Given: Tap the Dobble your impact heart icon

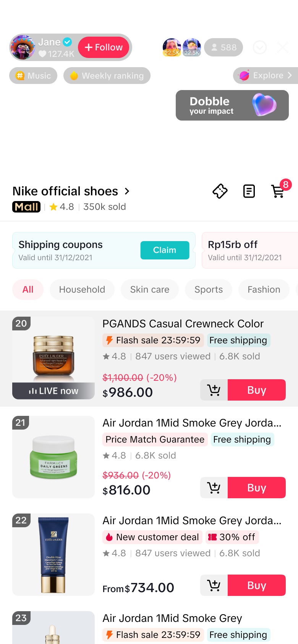Looking at the screenshot, I should point(264,105).
